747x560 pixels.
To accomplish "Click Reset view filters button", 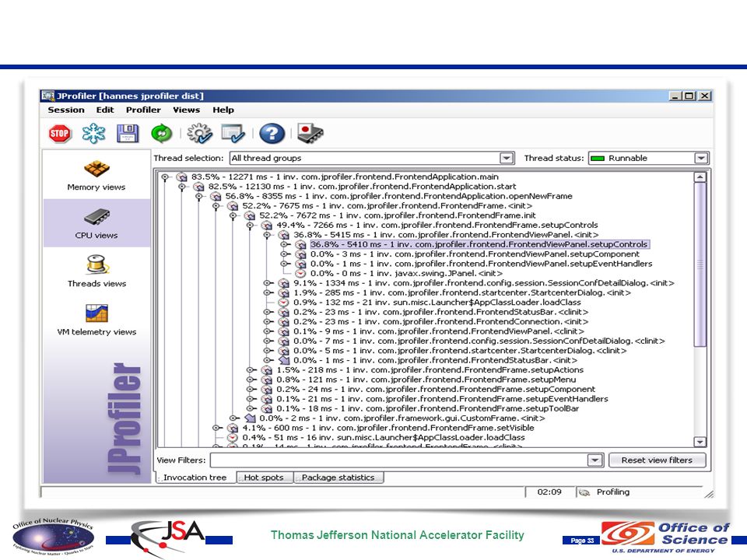I will tap(657, 460).
